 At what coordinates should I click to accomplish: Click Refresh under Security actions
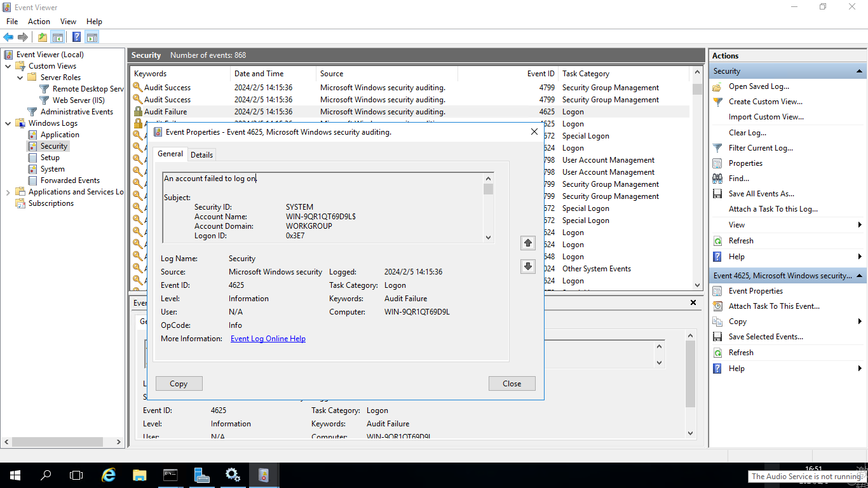tap(741, 241)
